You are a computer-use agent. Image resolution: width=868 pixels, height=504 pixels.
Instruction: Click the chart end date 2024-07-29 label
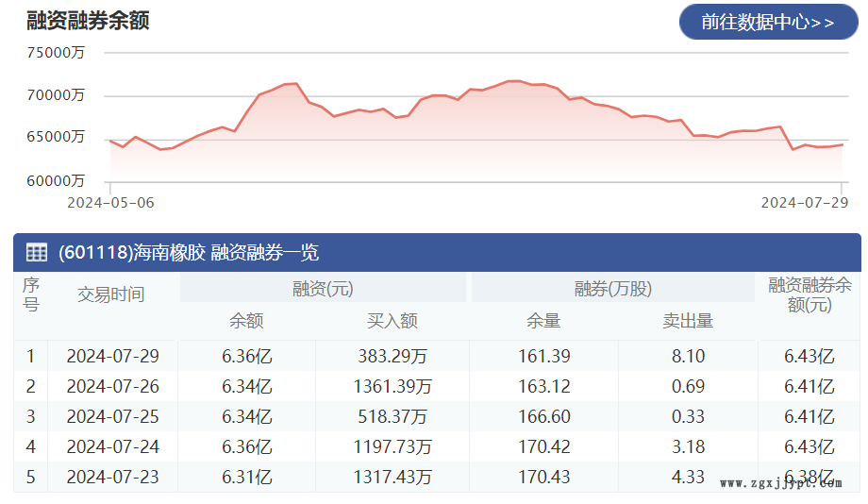point(805,203)
